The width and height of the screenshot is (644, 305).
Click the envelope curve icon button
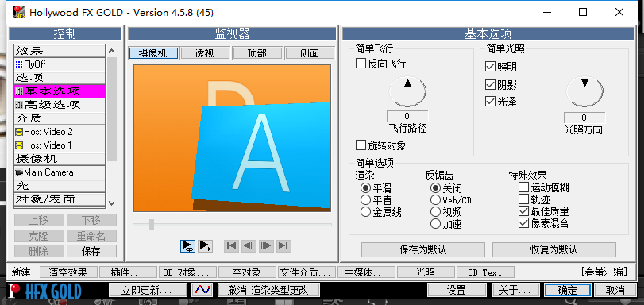click(x=202, y=290)
